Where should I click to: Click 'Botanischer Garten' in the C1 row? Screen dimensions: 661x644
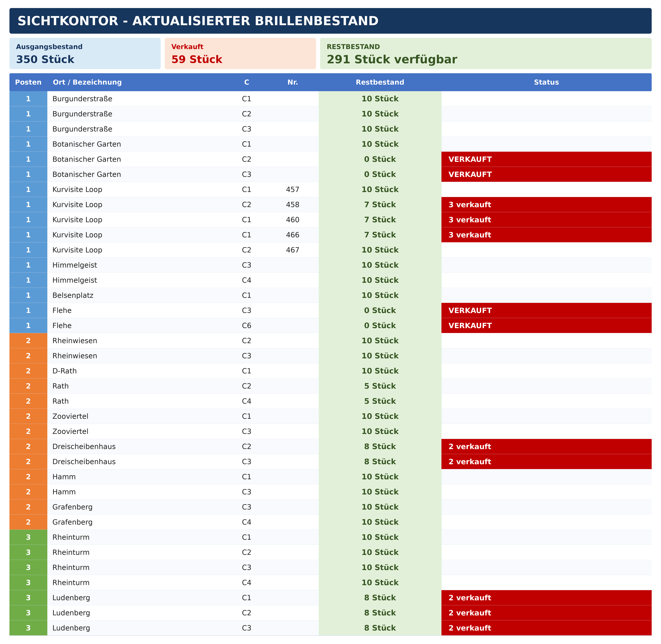87,144
